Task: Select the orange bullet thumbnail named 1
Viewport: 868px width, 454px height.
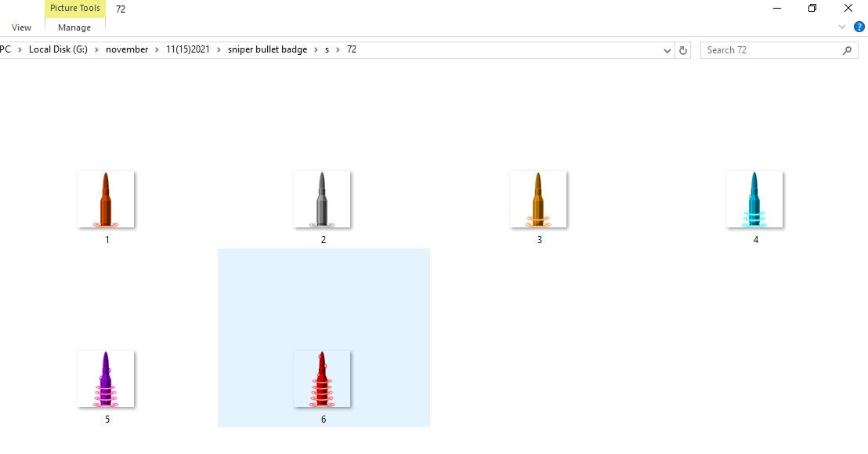Action: tap(106, 198)
